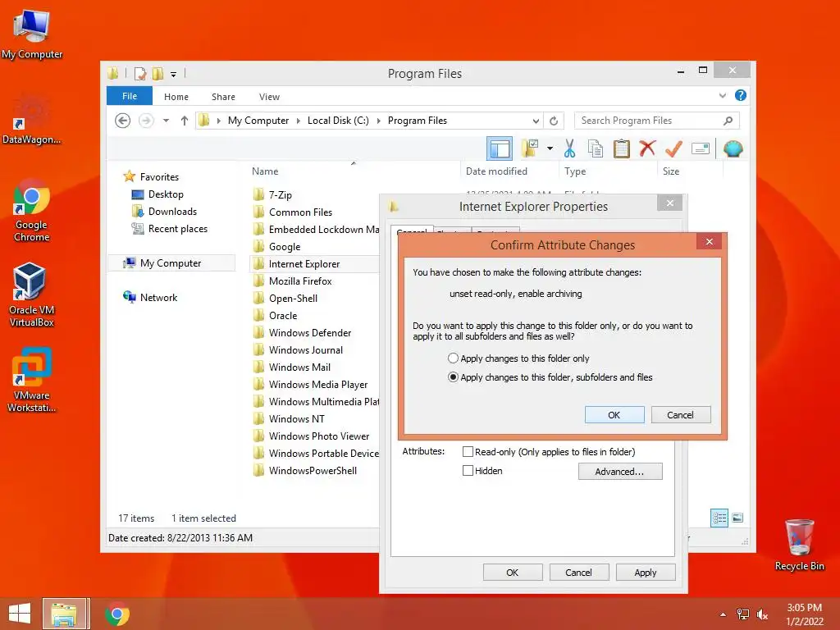Click the scissors Cut icon in toolbar
This screenshot has width=840, height=630.
click(569, 149)
